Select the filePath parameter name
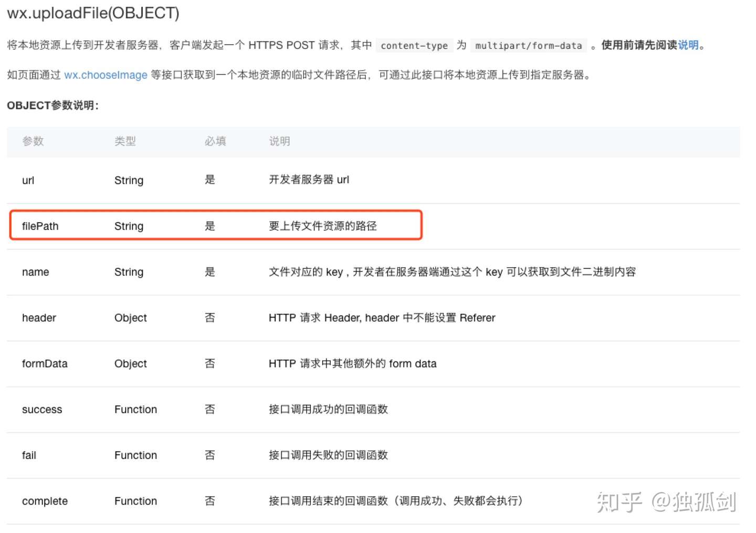 pos(40,226)
